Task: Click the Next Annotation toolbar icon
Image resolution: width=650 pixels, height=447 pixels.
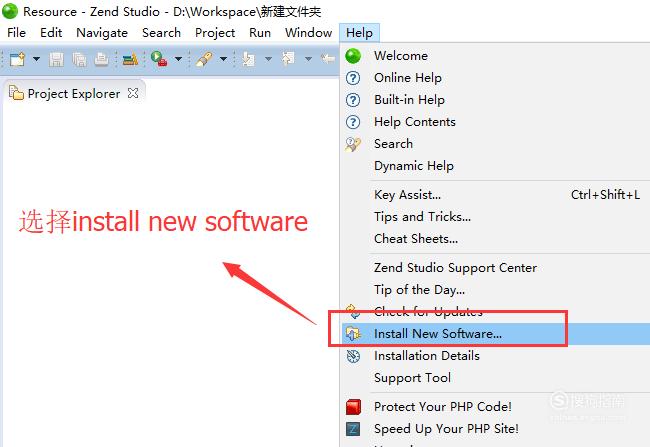Action: point(249,59)
